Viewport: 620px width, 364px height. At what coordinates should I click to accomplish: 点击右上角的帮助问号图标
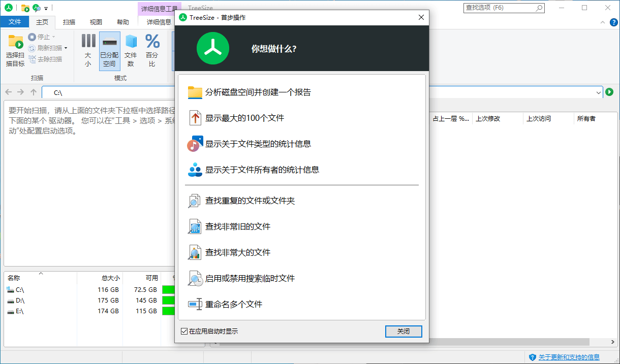[614, 22]
